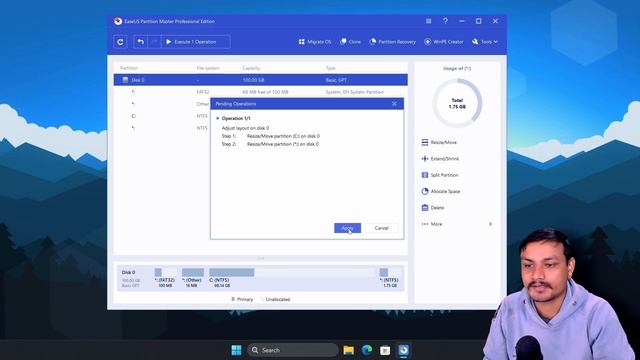Open Windows Start menu
The image size is (640, 360).
point(236,350)
